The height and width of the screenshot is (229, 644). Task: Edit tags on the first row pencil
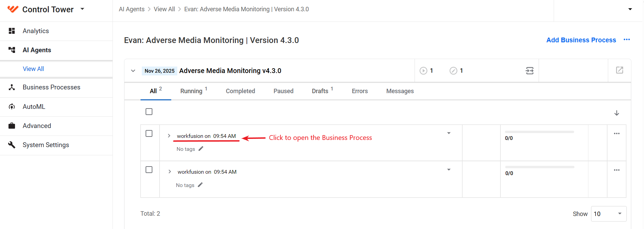pyautogui.click(x=201, y=148)
